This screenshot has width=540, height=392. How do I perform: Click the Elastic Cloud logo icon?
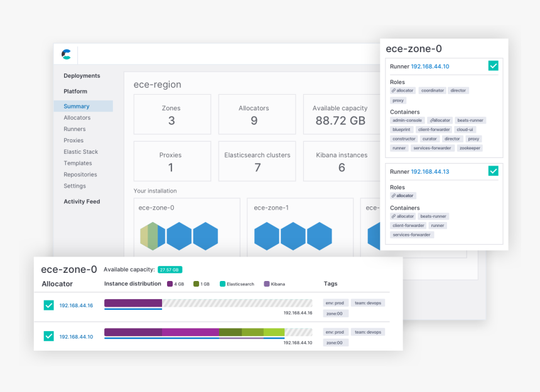tap(66, 55)
